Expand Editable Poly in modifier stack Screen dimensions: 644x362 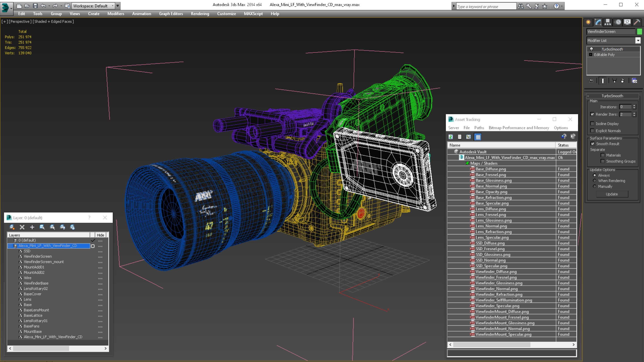click(x=591, y=55)
